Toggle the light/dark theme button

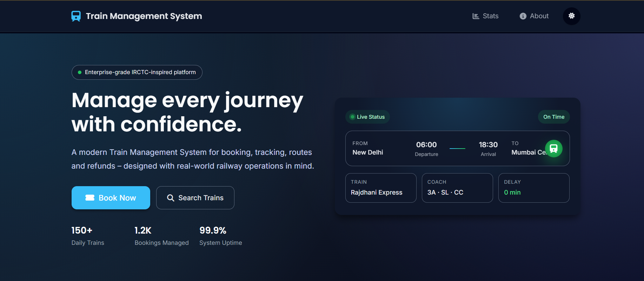click(572, 16)
